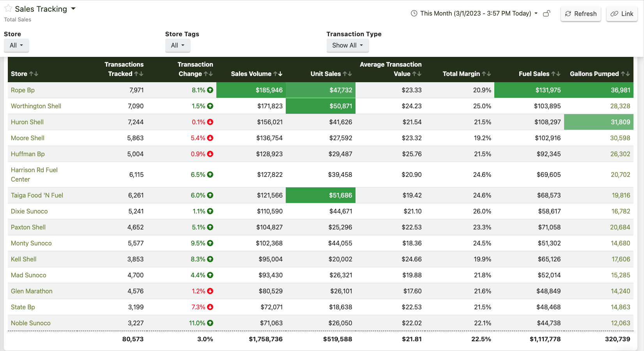Open the Store Tags All dropdown
The width and height of the screenshot is (644, 351).
(x=178, y=45)
